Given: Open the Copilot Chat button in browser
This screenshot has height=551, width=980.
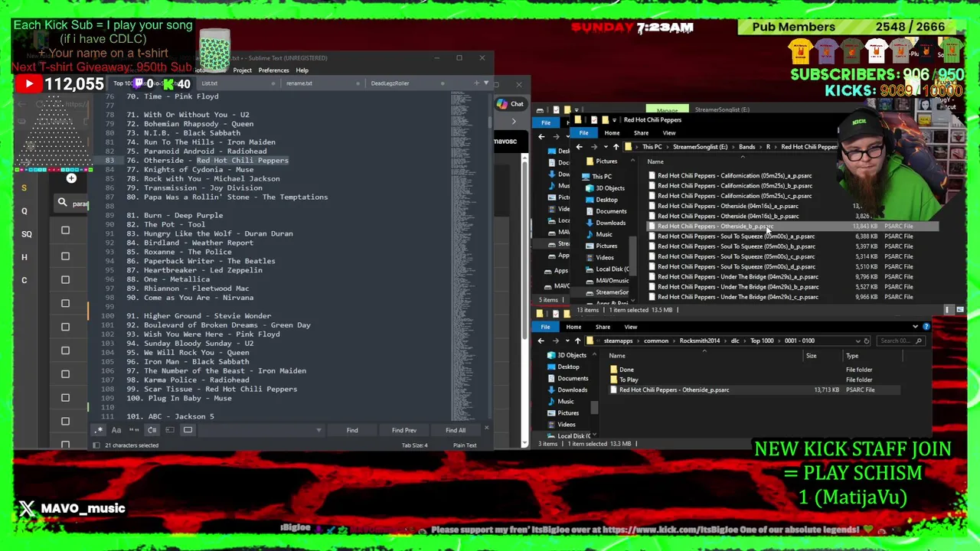Looking at the screenshot, I should coord(510,104).
